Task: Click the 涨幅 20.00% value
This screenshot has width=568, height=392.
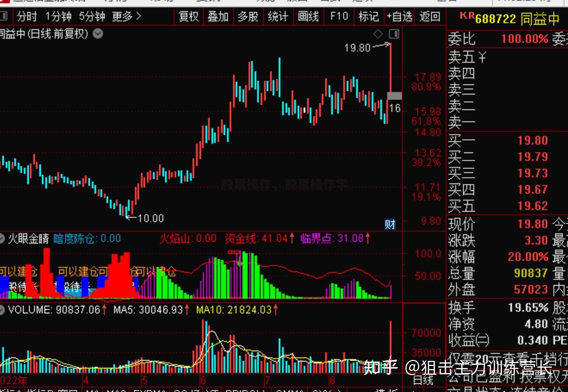Action: (x=528, y=257)
